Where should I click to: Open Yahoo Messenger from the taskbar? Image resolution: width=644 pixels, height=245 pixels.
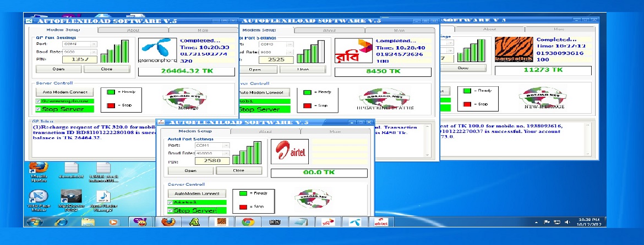coord(140,222)
